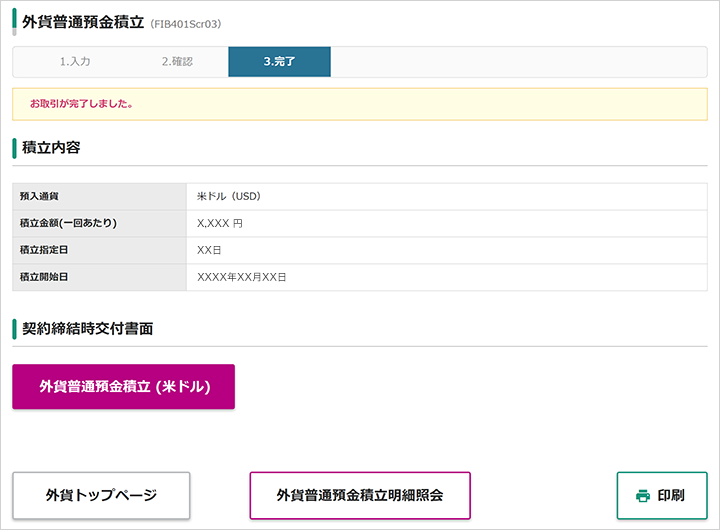Click the 積立内容 section heading

(51, 147)
